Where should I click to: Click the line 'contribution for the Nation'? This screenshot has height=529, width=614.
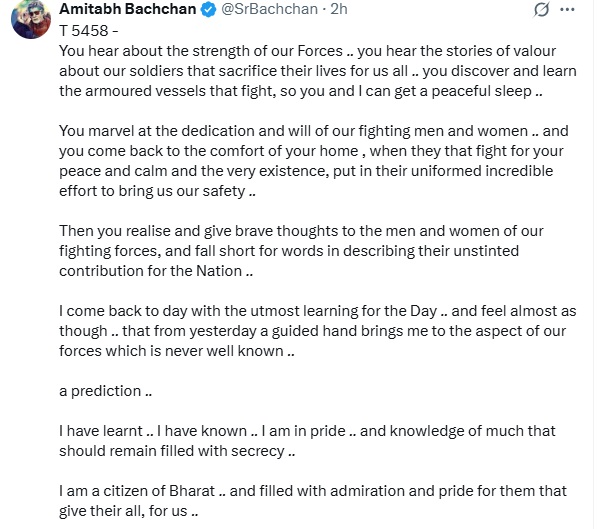click(x=156, y=271)
